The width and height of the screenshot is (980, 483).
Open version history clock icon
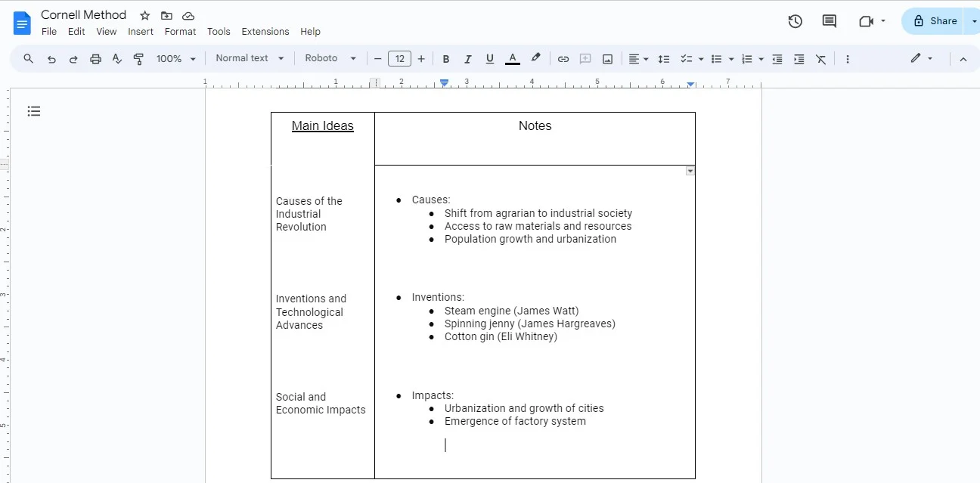pos(795,21)
